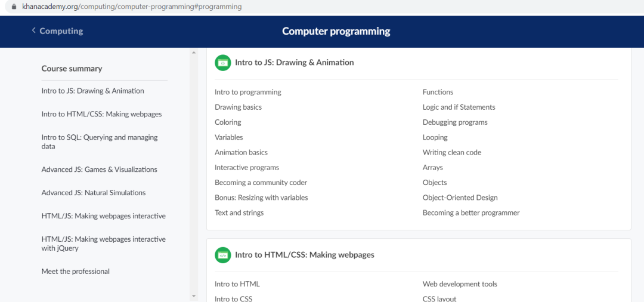644x302 pixels.
Task: Click the Course summary heading
Action: click(72, 69)
